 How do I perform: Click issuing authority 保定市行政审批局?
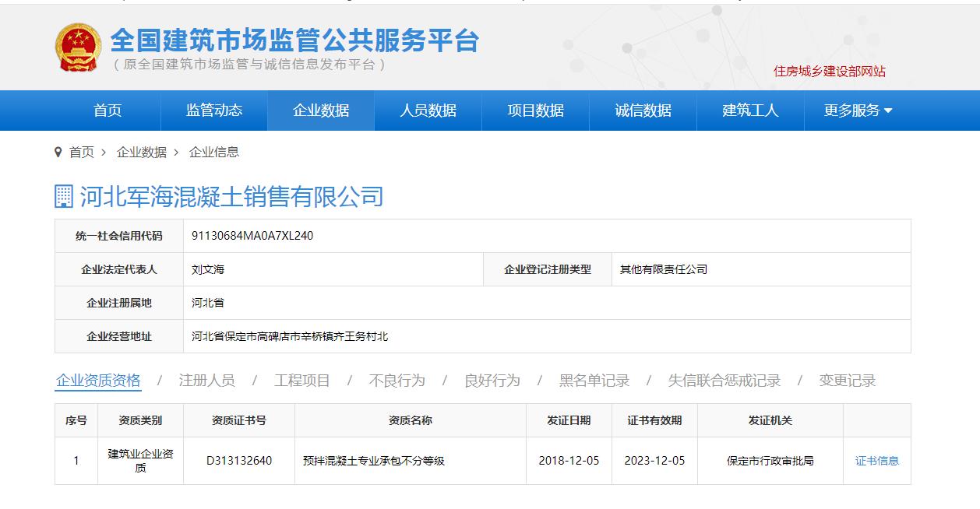tap(770, 461)
